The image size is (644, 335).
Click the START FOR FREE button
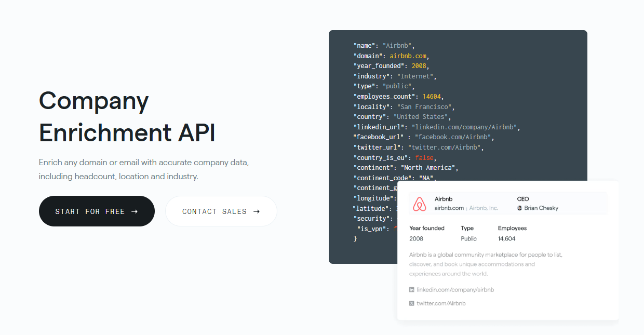(97, 211)
